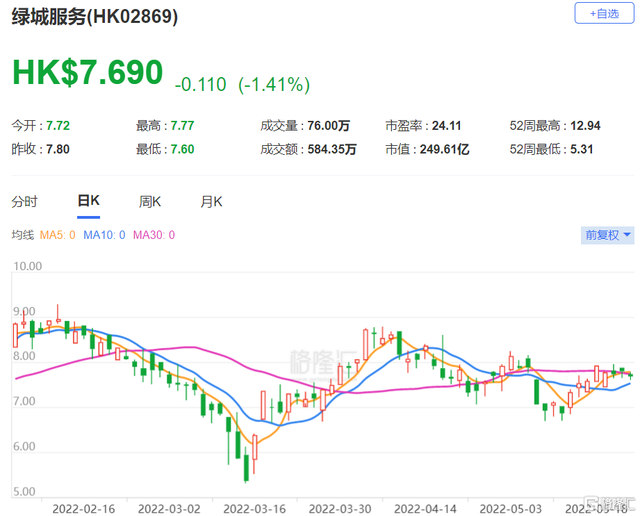This screenshot has height=516, width=640.
Task: Click 52周最高 value 12.94
Action: pos(585,126)
